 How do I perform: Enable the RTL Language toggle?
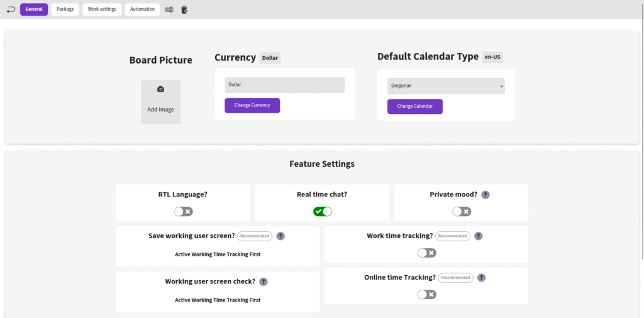click(183, 212)
